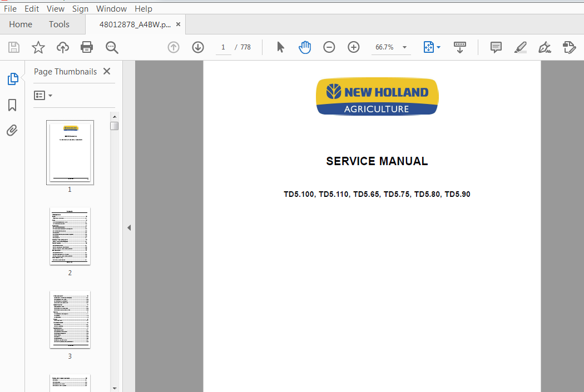Open the Sign with pen tool
The height and width of the screenshot is (392, 584).
[545, 47]
